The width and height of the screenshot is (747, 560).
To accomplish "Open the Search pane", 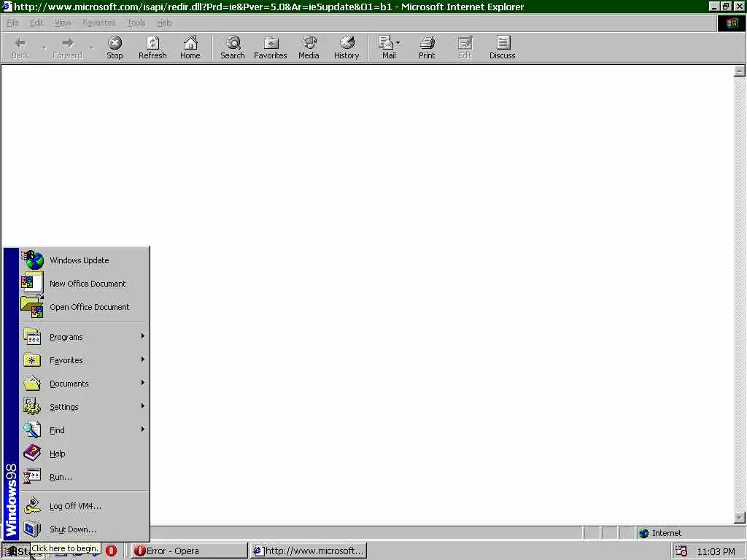I will tap(233, 47).
